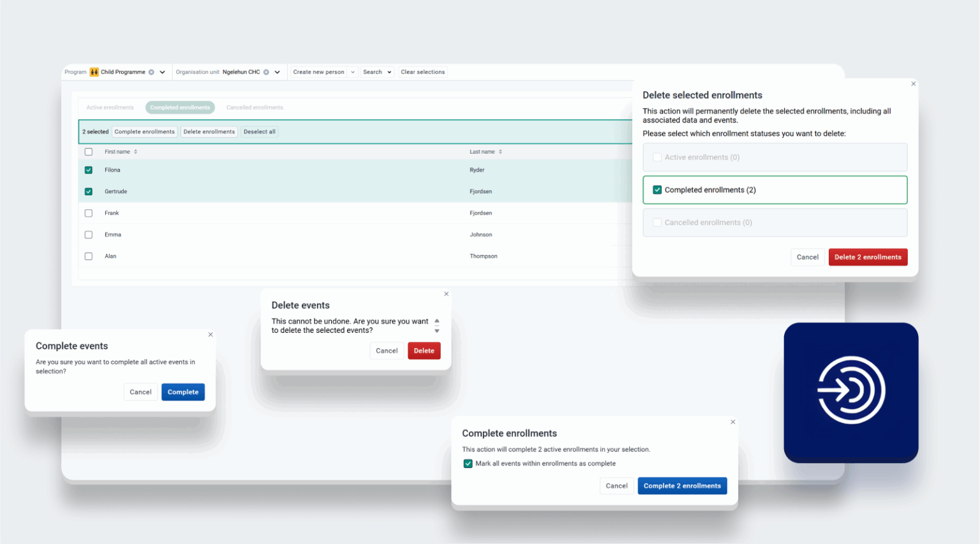Clear the Ngelehun CHC organisation unit icon
This screenshot has width=980, height=544.
tap(266, 72)
